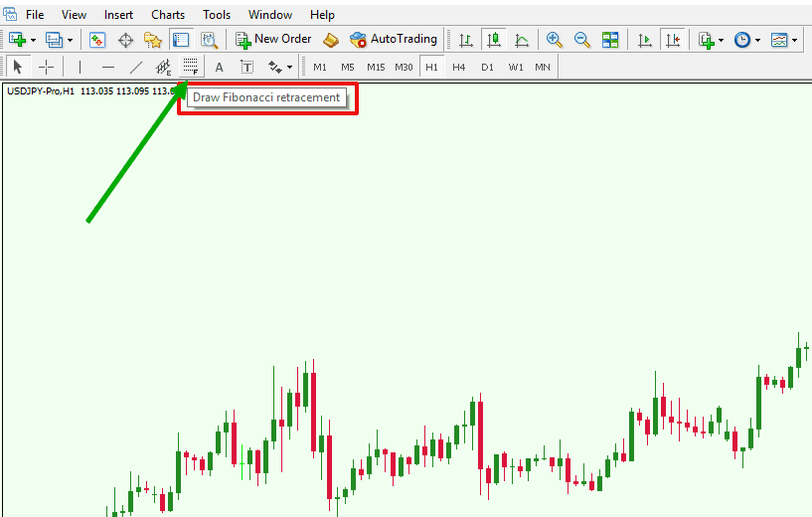Toggle the Data Window crosshair-circle icon

point(125,40)
